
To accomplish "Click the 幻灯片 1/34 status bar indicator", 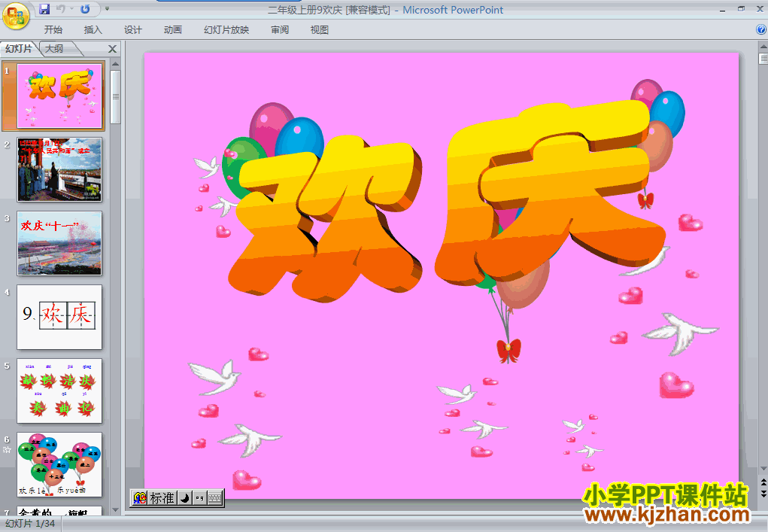I will tap(30, 524).
